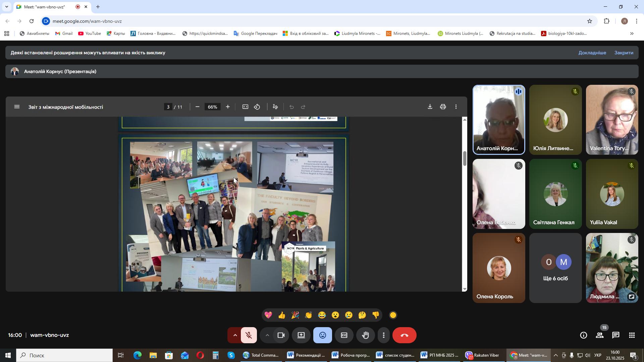This screenshot has width=644, height=362.
Task: Download the presentation PDF
Action: (430, 107)
